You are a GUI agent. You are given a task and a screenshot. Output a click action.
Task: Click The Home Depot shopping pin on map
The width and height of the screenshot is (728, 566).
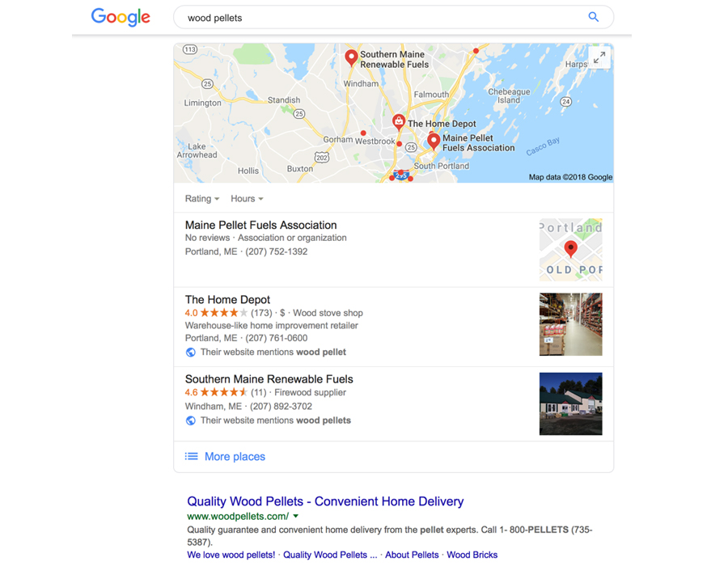398,122
